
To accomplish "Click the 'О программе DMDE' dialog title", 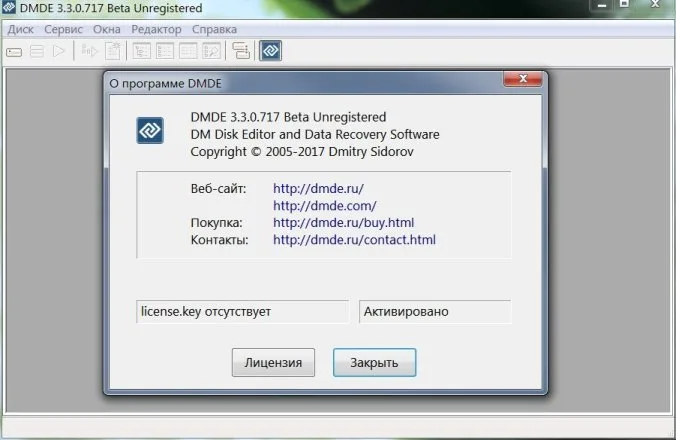I will pyautogui.click(x=165, y=83).
